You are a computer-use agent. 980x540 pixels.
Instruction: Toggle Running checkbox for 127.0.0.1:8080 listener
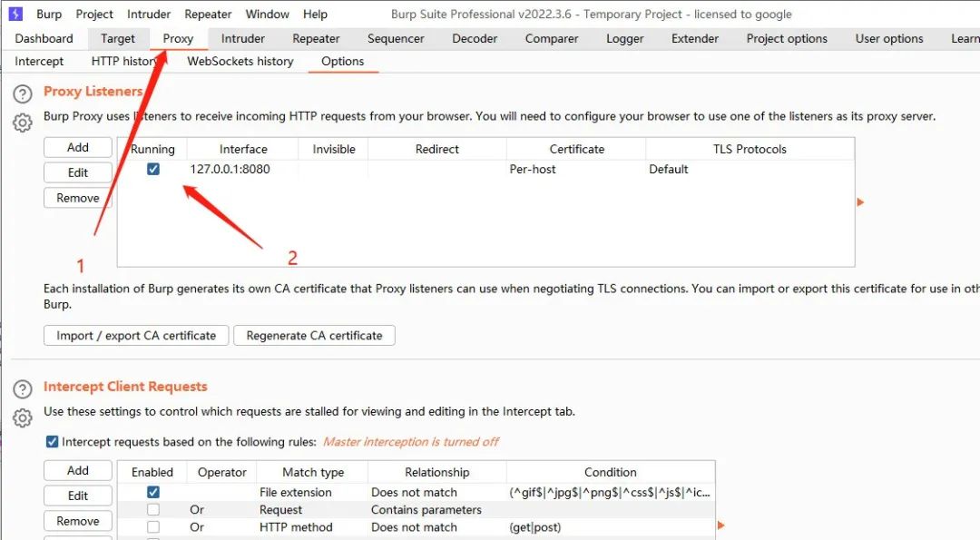[x=153, y=170]
